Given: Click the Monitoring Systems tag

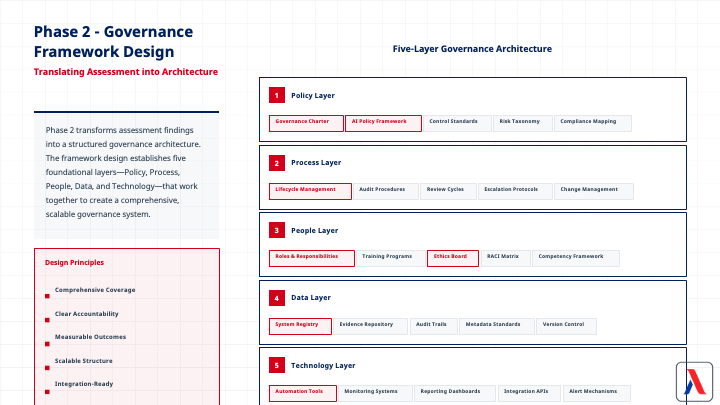Looking at the screenshot, I should [372, 393].
